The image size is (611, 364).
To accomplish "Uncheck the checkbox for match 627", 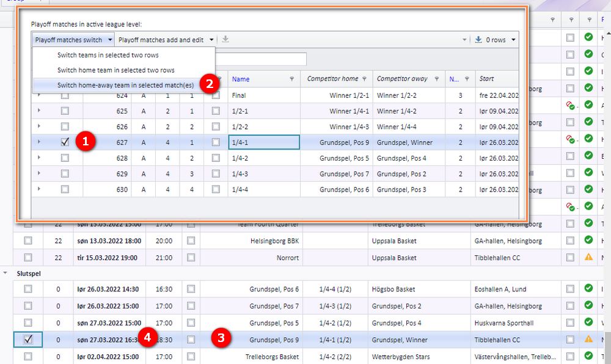I will 65,142.
